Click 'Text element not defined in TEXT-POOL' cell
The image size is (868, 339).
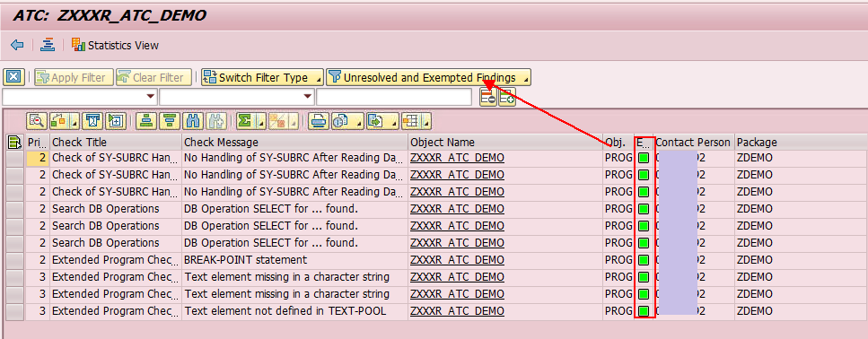(295, 311)
